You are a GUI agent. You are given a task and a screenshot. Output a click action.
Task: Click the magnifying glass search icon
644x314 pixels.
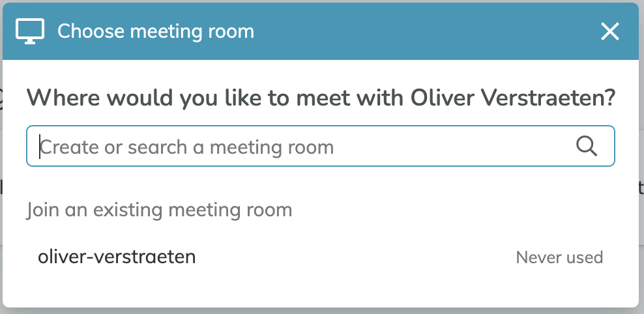click(586, 146)
